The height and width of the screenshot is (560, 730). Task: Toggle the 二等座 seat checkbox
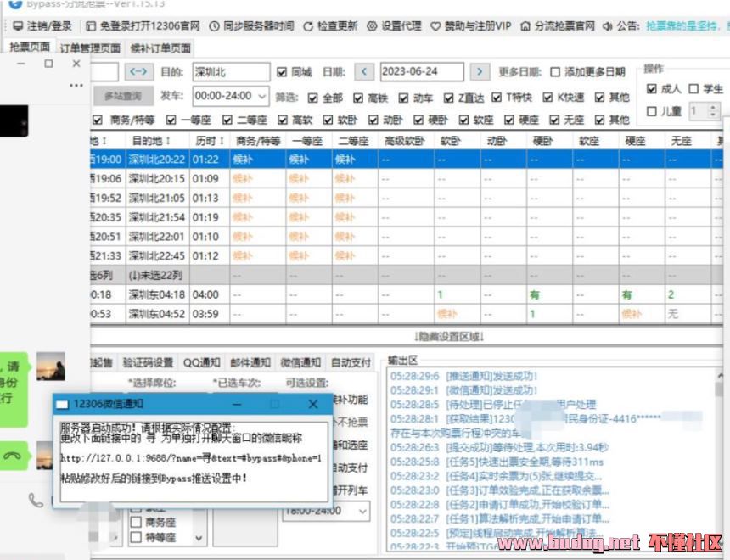click(227, 120)
